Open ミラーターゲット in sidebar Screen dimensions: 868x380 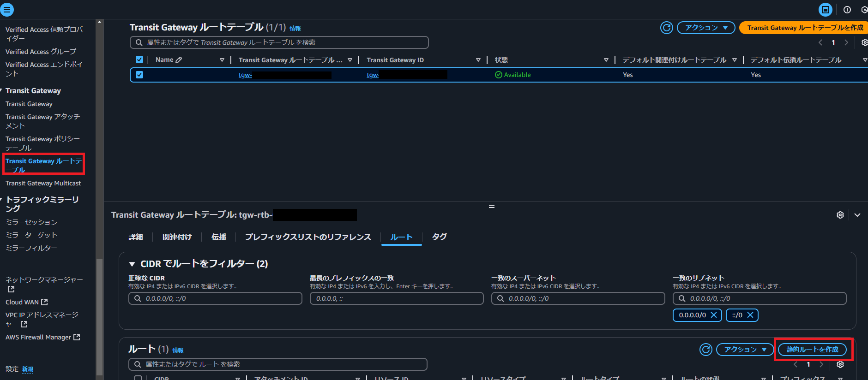click(x=31, y=235)
